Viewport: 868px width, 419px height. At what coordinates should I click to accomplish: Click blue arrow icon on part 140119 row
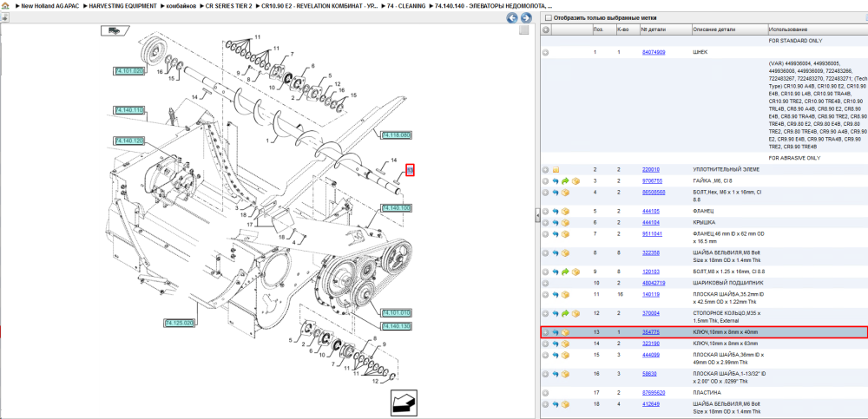tap(556, 294)
